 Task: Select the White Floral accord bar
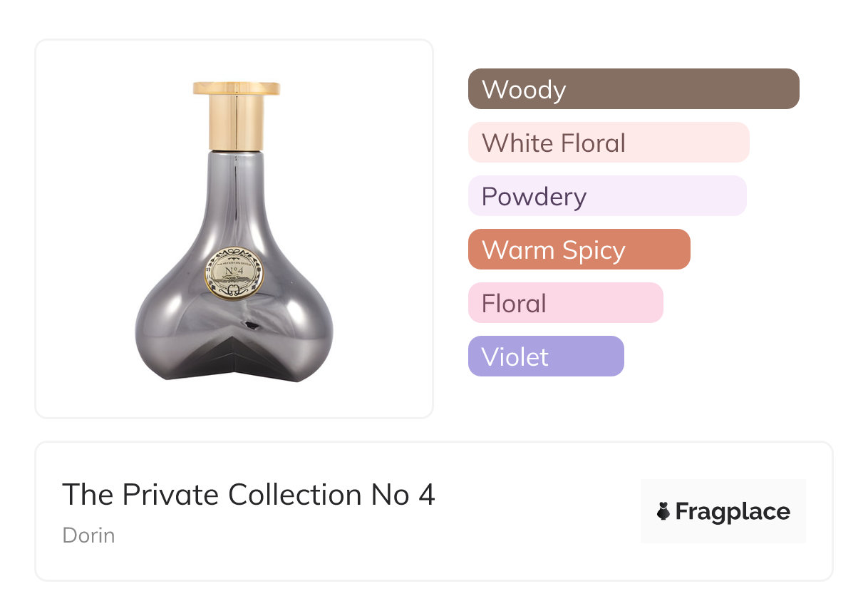[x=608, y=143]
